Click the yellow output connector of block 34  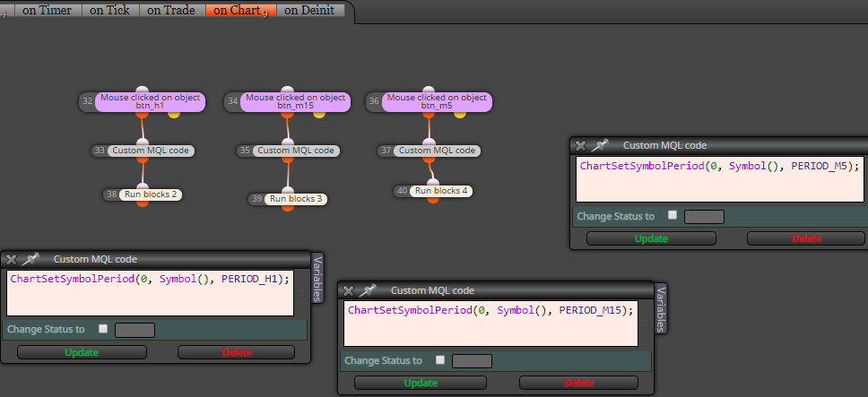[319, 114]
